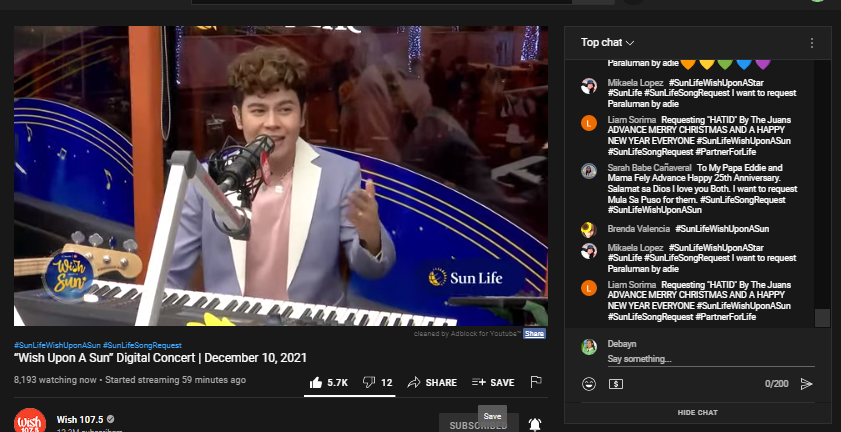This screenshot has height=432, width=841.
Task: Open Wish 107.5 channel avatar
Action: click(29, 421)
